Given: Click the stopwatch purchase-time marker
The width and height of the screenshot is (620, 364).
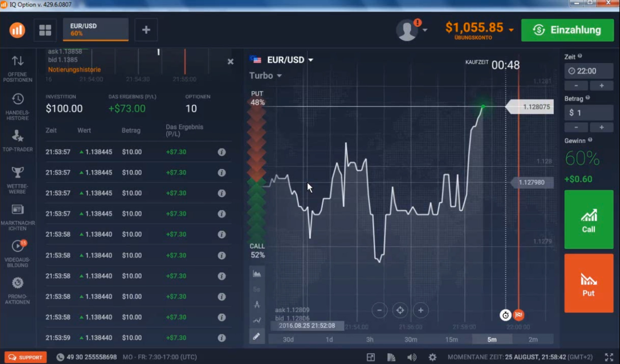Looking at the screenshot, I should 505,315.
